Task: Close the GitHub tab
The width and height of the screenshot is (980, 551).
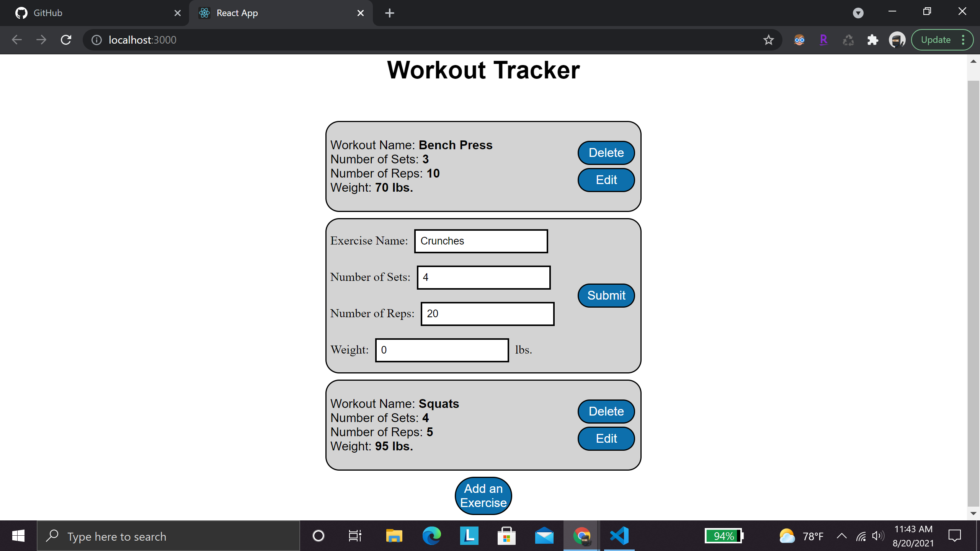Action: coord(177,13)
